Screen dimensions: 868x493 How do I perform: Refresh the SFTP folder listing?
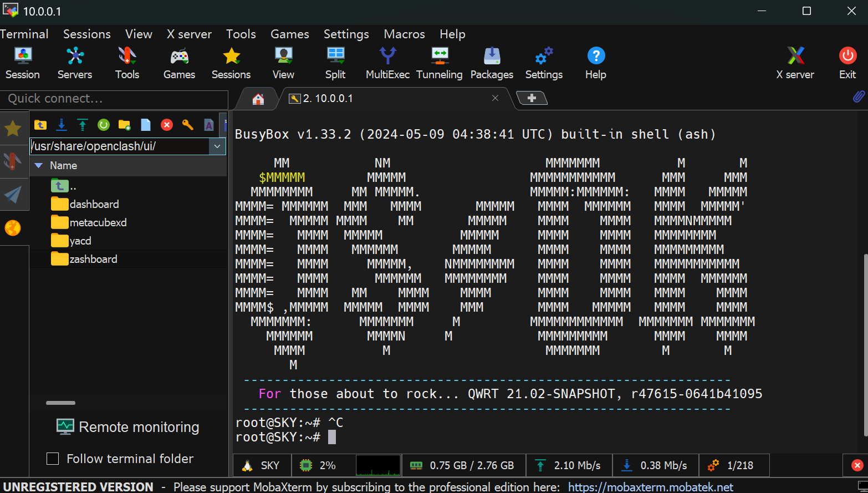click(x=104, y=125)
